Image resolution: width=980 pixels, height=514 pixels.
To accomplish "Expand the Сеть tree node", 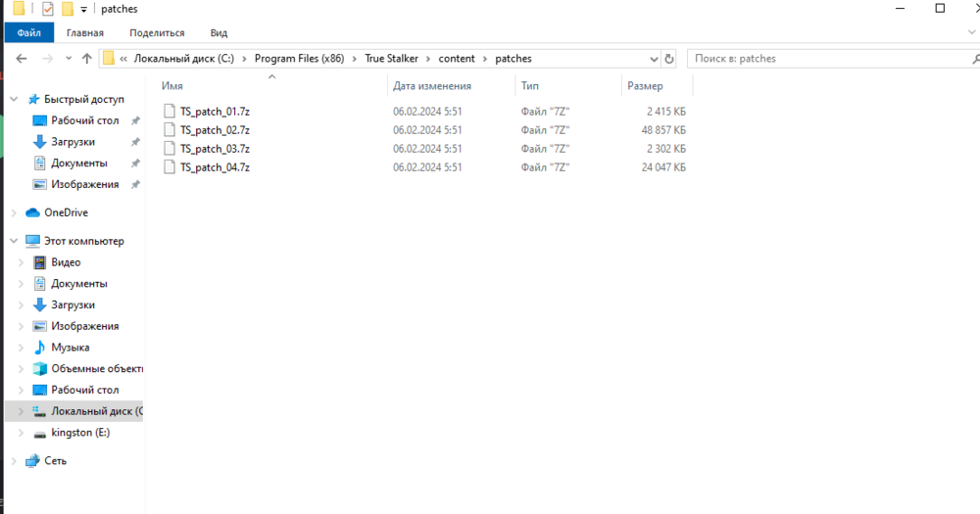I will click(x=14, y=461).
